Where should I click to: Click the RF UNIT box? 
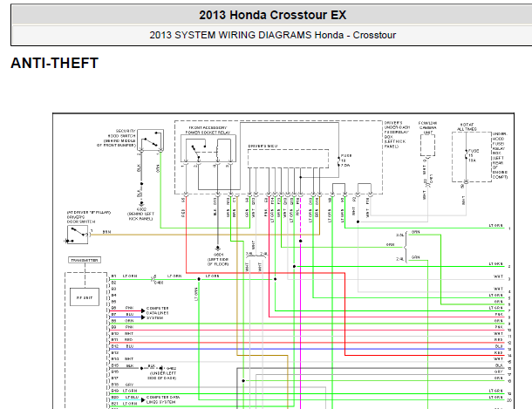(85, 297)
